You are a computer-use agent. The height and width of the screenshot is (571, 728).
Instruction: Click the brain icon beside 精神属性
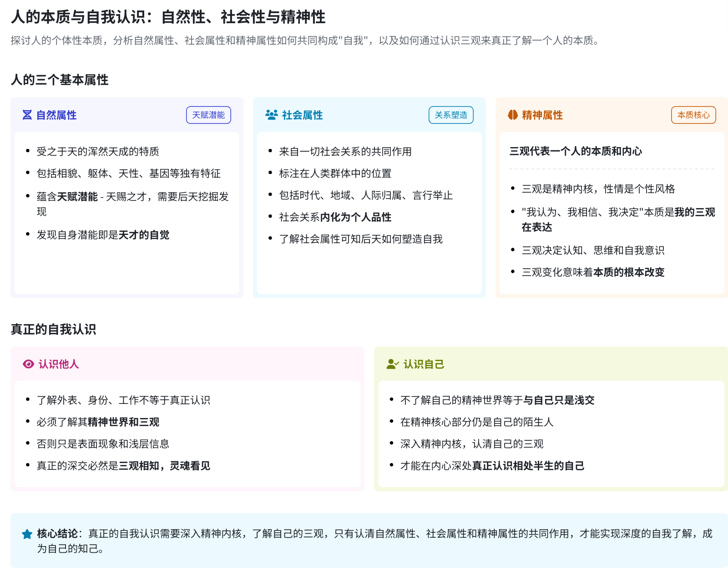click(x=513, y=115)
